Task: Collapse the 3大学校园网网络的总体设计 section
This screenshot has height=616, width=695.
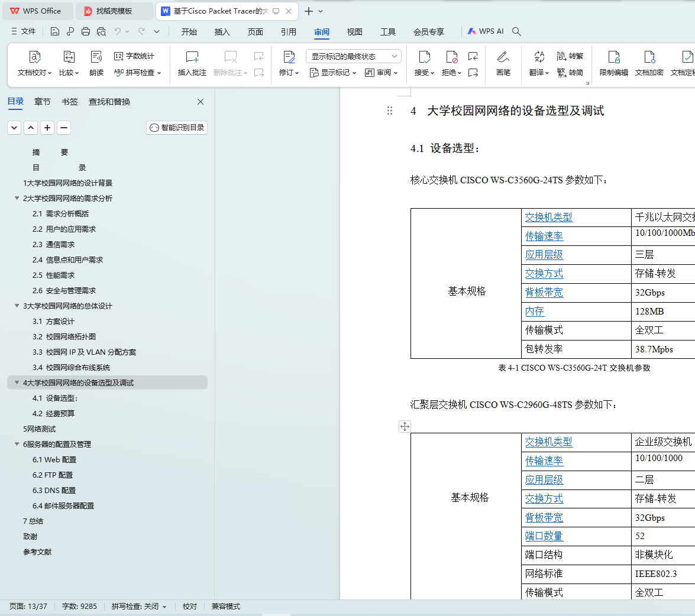Action: pos(17,306)
